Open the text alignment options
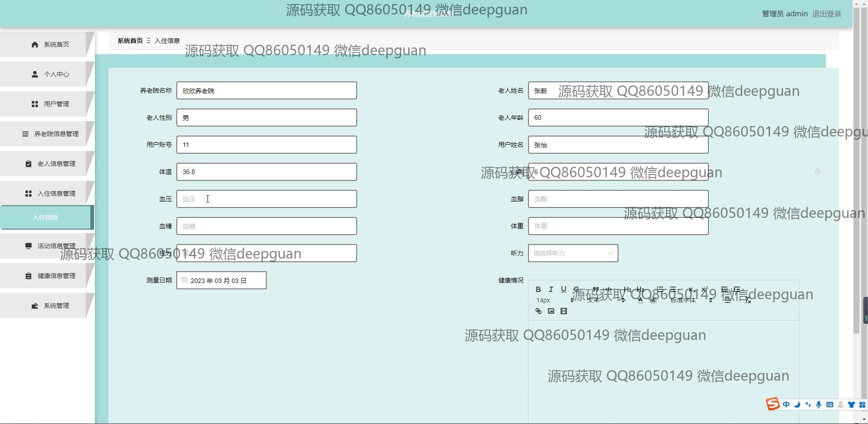 728,300
